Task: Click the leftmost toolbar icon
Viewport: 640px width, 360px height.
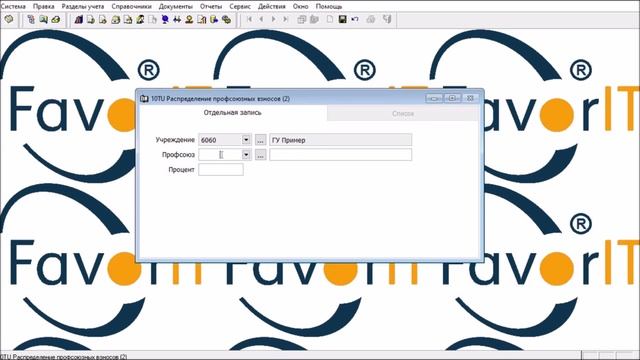Action: [9, 19]
